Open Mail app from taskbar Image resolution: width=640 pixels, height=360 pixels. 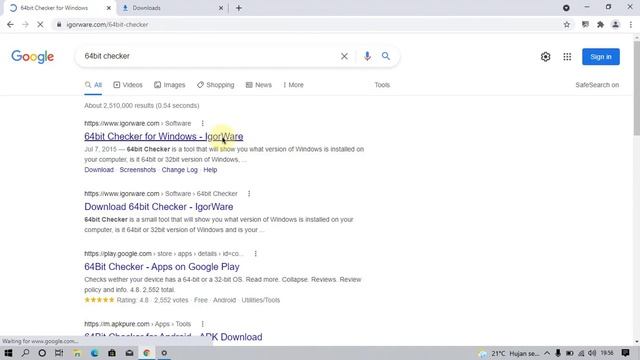pyautogui.click(x=129, y=353)
